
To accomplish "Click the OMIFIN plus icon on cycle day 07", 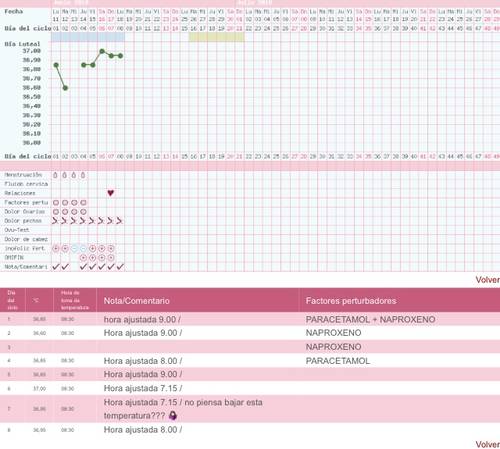I will [111, 257].
